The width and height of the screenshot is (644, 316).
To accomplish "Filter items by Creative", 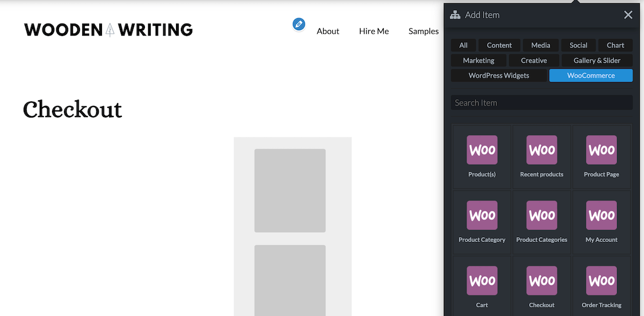I will 534,61.
